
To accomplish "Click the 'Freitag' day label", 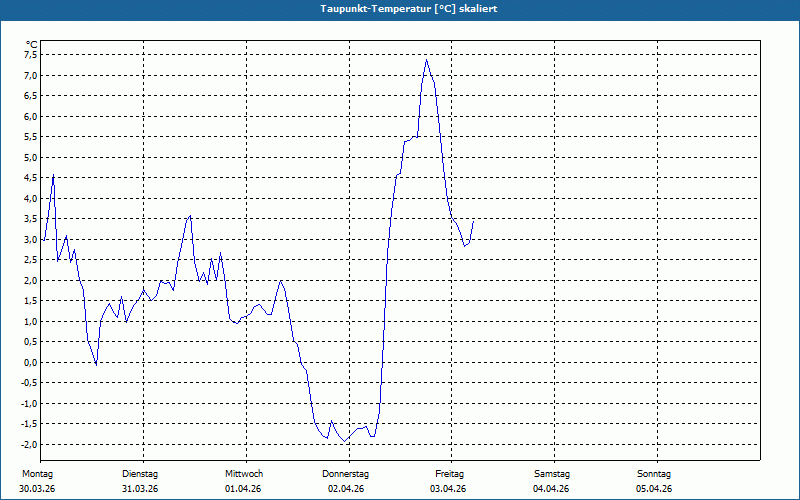I will [x=449, y=474].
